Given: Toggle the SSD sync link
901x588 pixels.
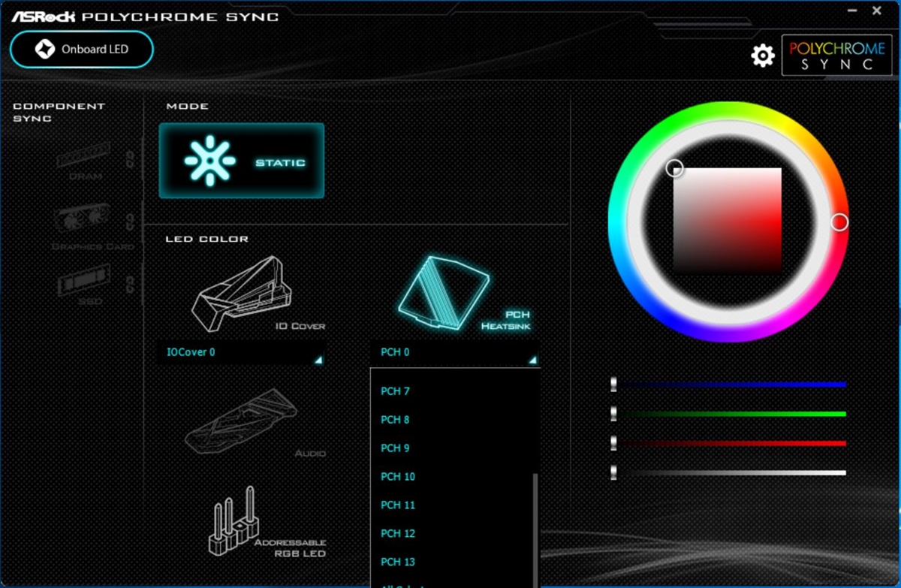Looking at the screenshot, I should [130, 285].
